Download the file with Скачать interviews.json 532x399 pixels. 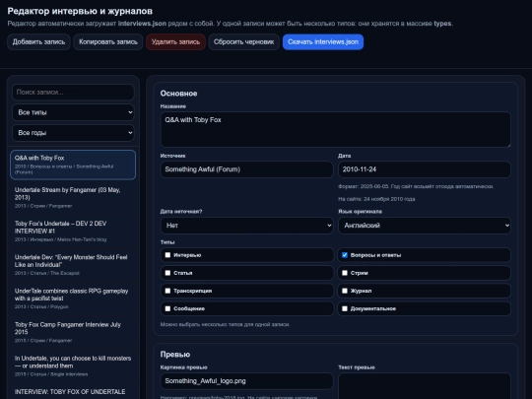coord(323,42)
